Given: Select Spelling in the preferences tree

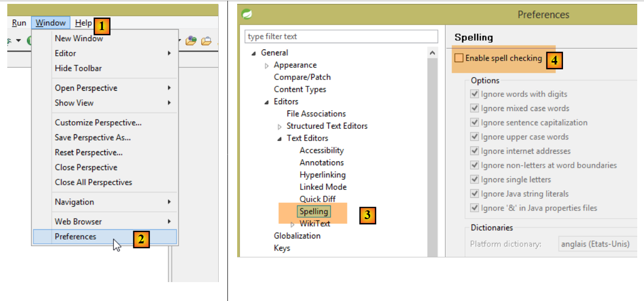Looking at the screenshot, I should point(314,211).
